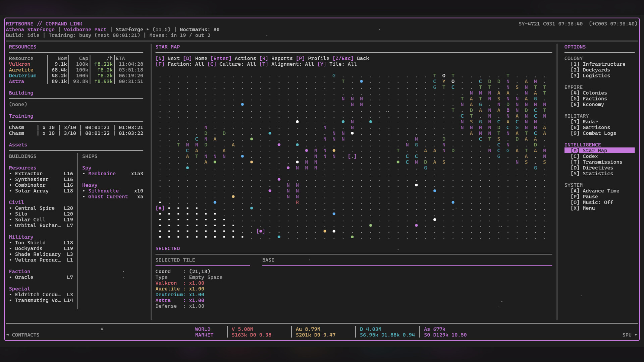644x362 pixels.
Task: Select the red R tile on star map
Action: [297, 202]
